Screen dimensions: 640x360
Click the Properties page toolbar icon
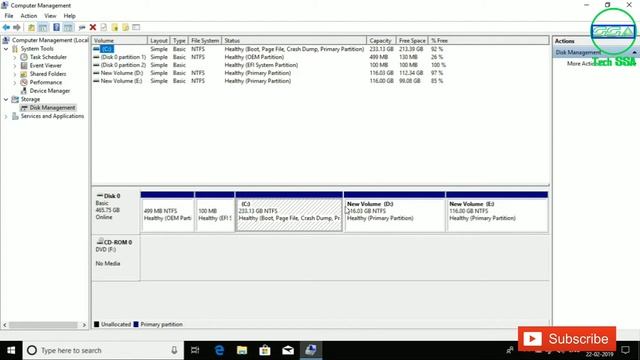pos(104,27)
